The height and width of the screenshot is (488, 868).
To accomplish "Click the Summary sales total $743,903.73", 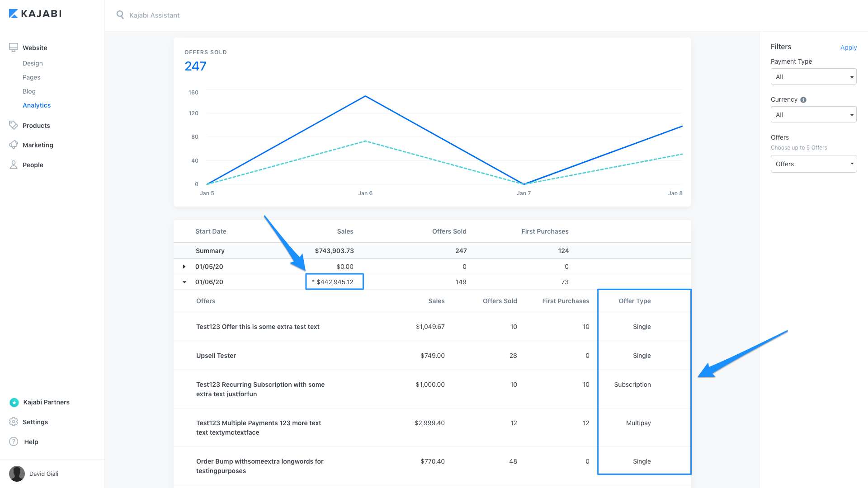I will 334,251.
